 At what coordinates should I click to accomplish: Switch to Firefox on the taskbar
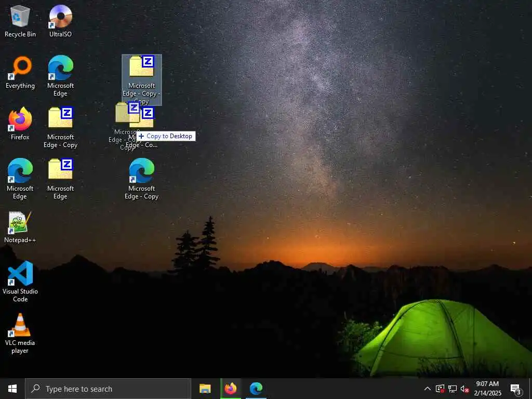pos(230,389)
